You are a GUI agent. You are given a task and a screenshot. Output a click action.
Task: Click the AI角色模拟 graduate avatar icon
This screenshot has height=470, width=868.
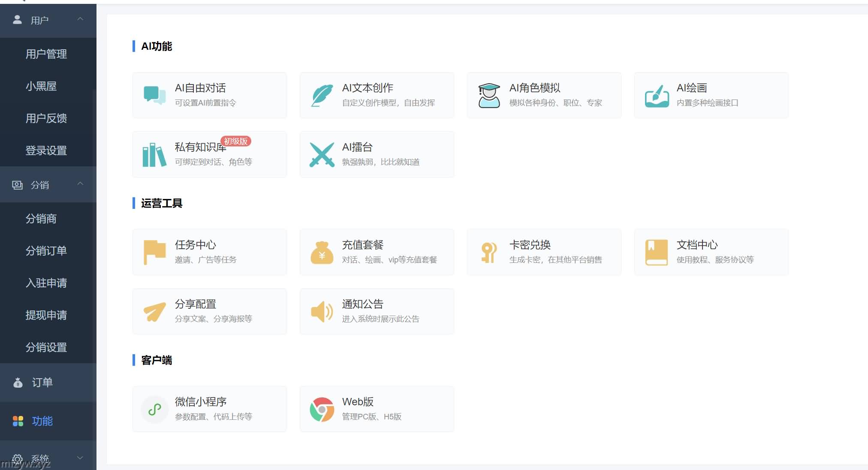click(489, 95)
